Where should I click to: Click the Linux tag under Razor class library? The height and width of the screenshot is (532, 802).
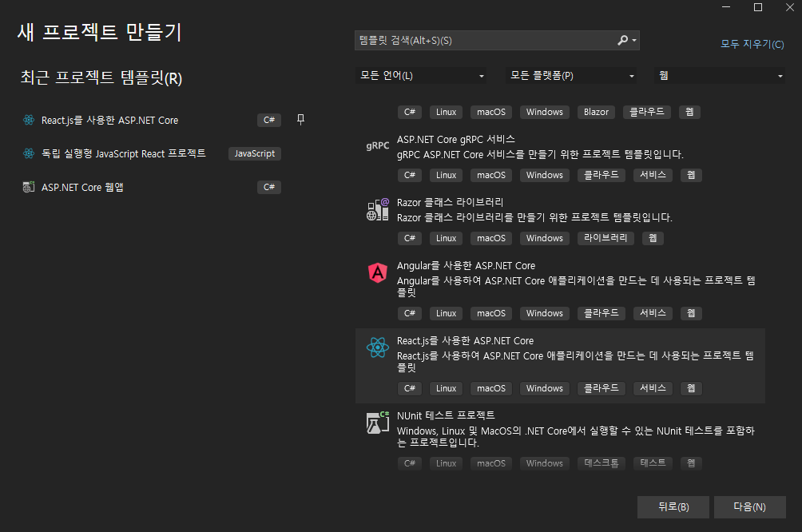click(446, 238)
